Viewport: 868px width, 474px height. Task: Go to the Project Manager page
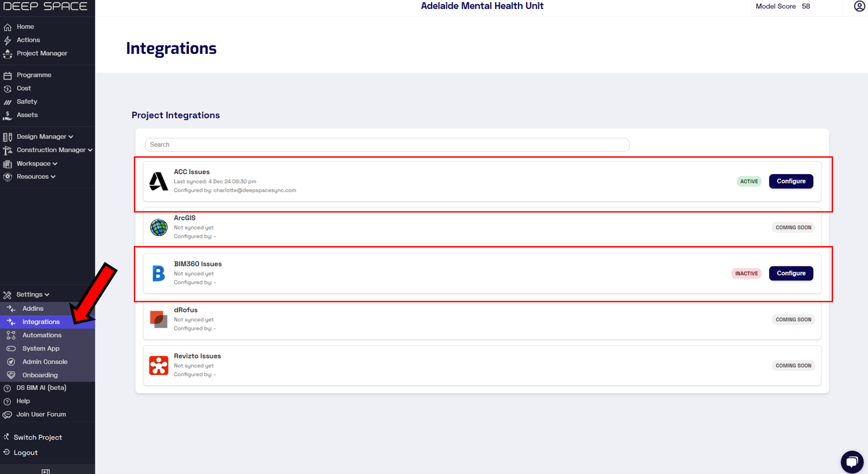[41, 53]
